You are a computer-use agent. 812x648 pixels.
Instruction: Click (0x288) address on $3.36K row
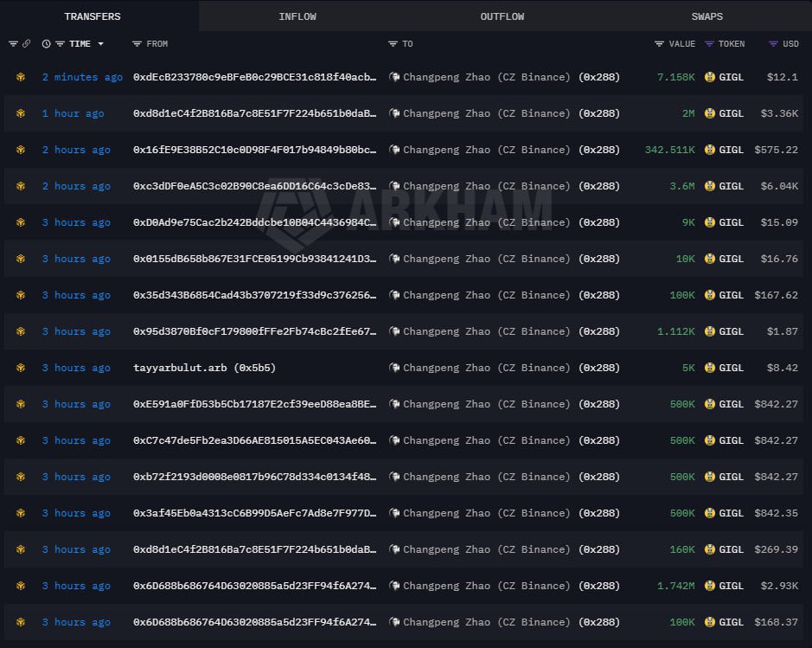click(599, 113)
